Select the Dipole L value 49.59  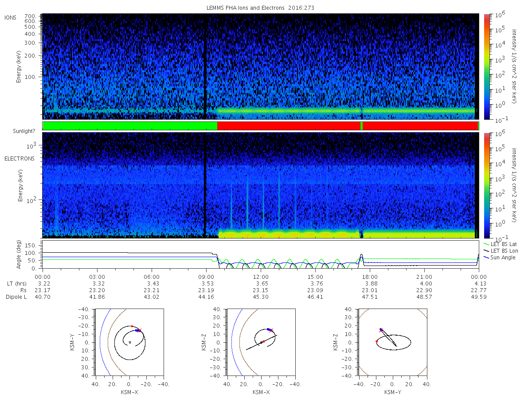coord(479,297)
